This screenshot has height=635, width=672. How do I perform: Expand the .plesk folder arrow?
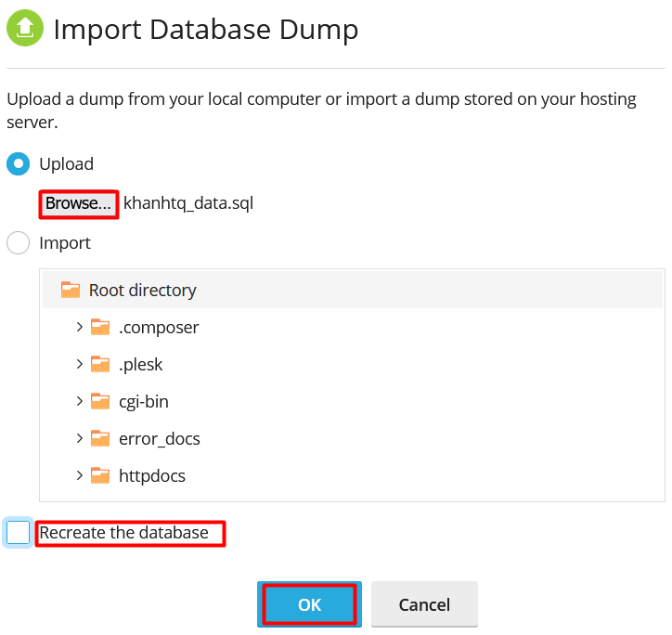80,364
